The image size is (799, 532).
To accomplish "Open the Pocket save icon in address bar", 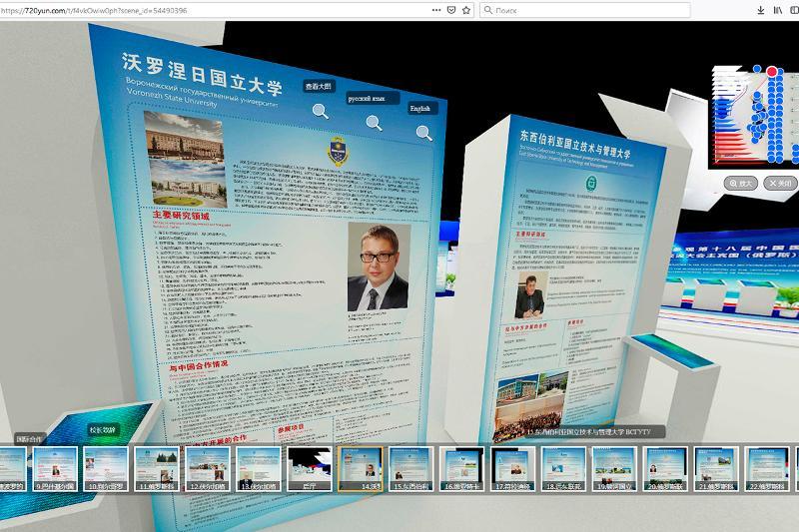I will point(451,9).
